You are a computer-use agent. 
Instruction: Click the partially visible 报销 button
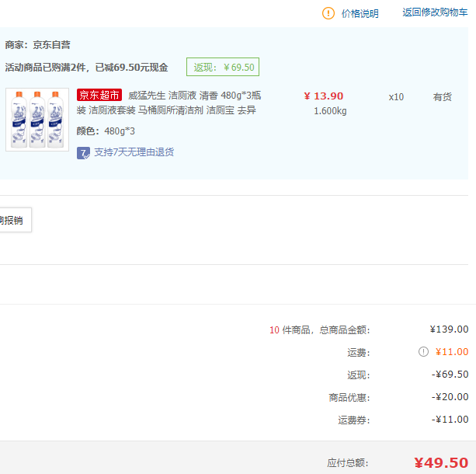coord(12,220)
